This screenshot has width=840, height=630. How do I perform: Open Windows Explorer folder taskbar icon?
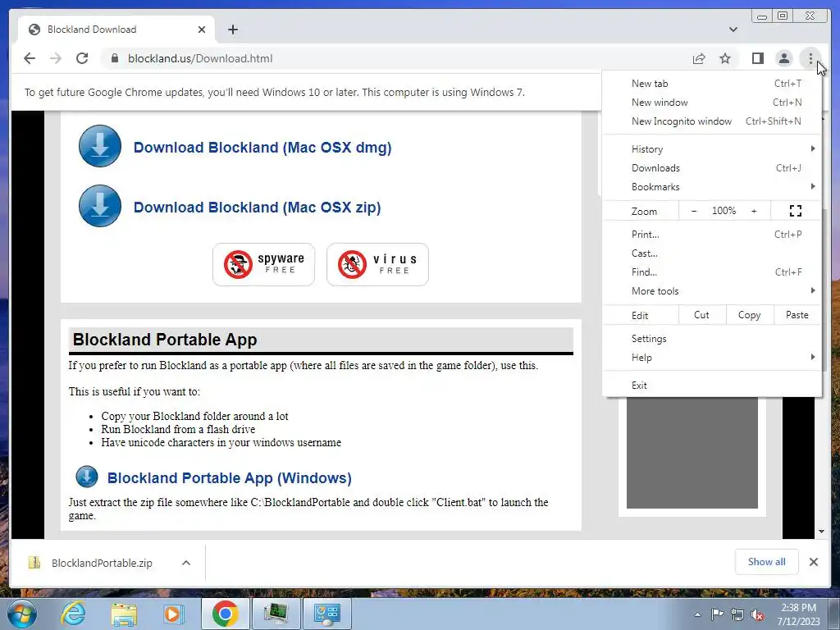coord(124,614)
